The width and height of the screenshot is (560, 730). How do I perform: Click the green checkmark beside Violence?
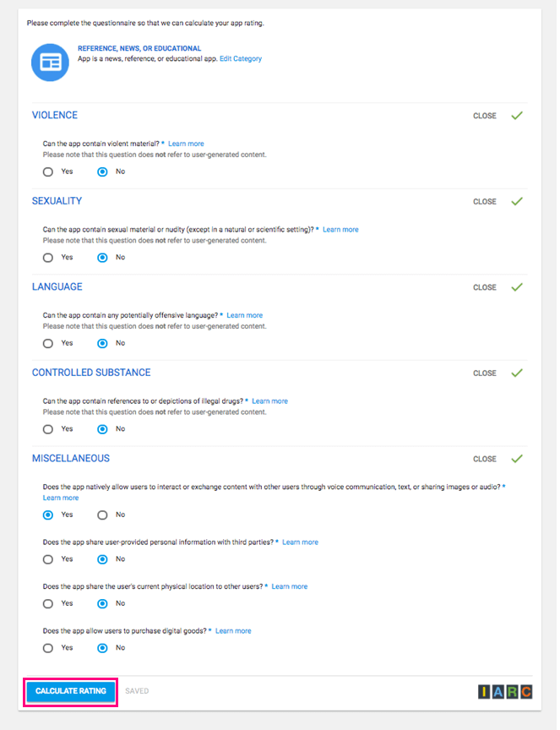(x=517, y=116)
